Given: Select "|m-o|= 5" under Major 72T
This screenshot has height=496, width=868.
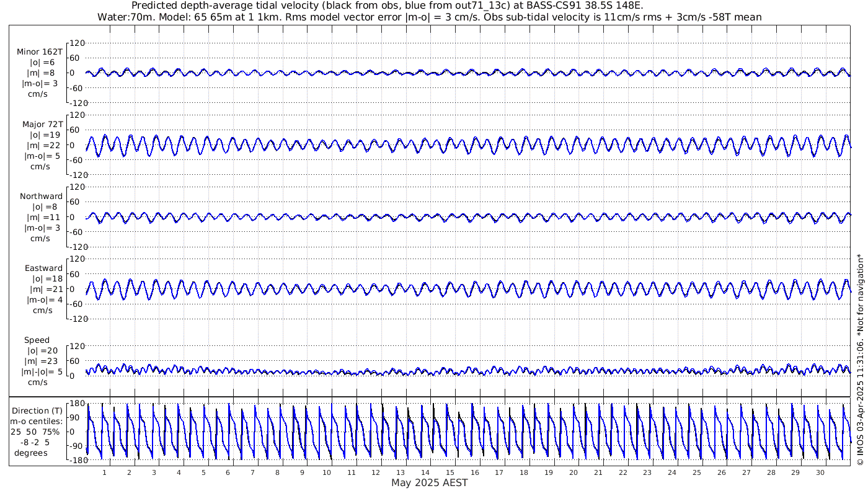Looking at the screenshot, I should tap(41, 156).
